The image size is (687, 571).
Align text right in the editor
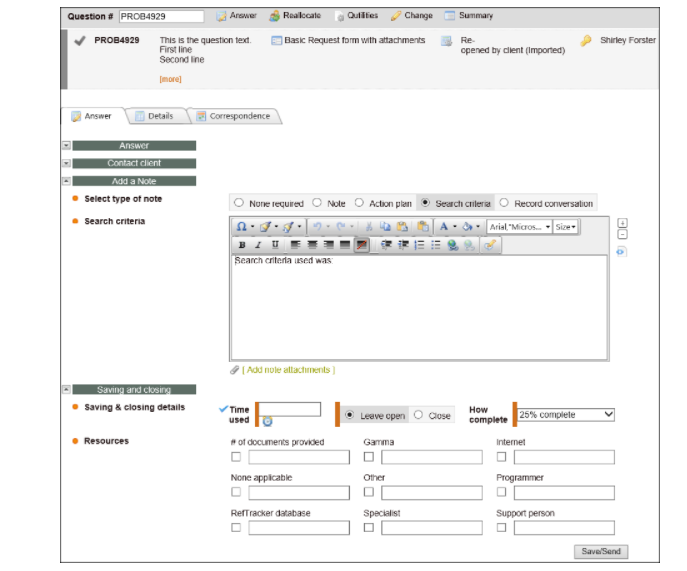pyautogui.click(x=329, y=245)
